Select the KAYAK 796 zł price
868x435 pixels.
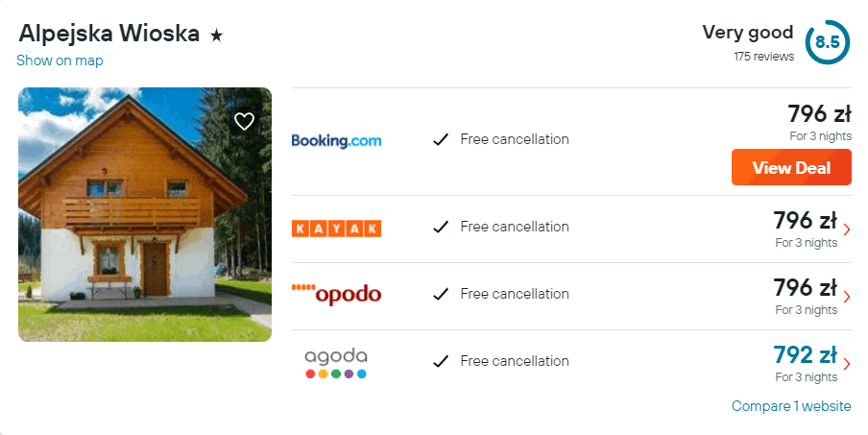coord(805,220)
